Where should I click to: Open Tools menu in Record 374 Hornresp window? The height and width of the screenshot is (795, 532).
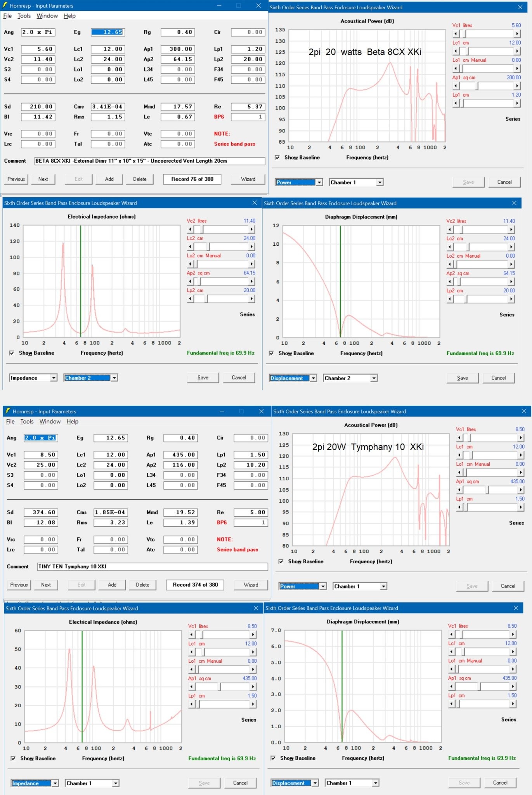(x=27, y=422)
